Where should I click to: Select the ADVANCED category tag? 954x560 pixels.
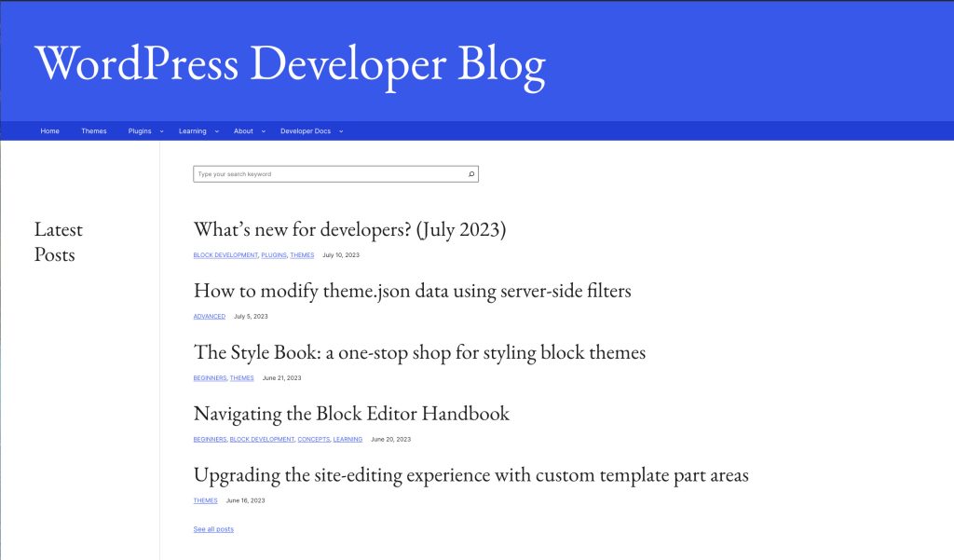pos(210,317)
